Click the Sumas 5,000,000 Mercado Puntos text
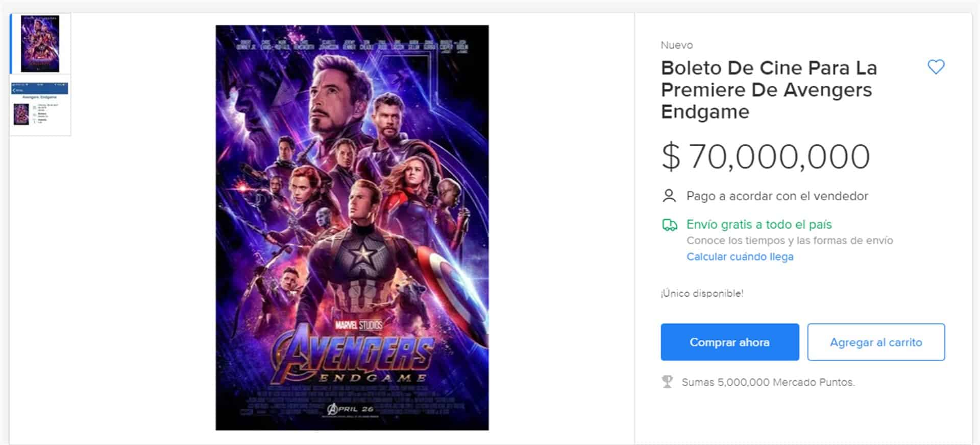980x445 pixels. pos(768,382)
